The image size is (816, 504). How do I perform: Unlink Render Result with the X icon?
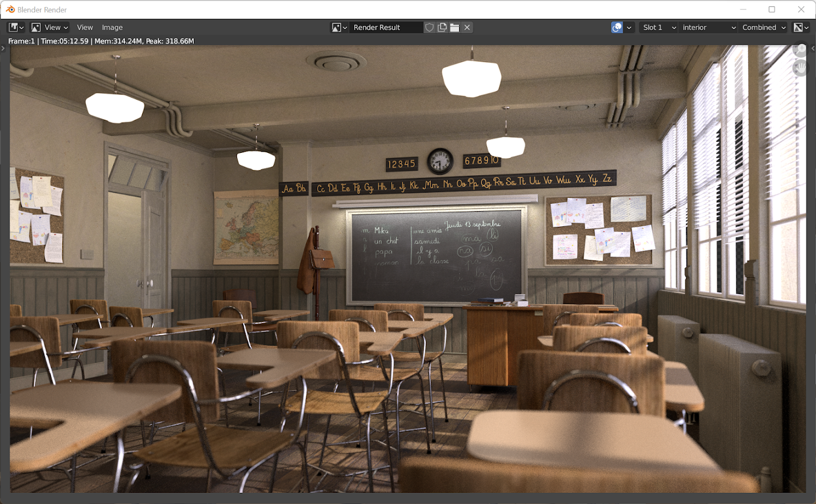click(x=467, y=27)
